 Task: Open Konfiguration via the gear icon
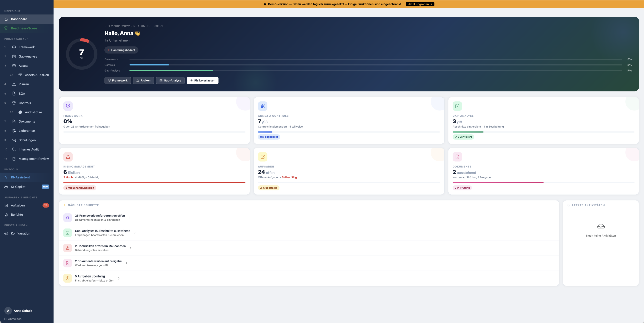pyautogui.click(x=6, y=233)
